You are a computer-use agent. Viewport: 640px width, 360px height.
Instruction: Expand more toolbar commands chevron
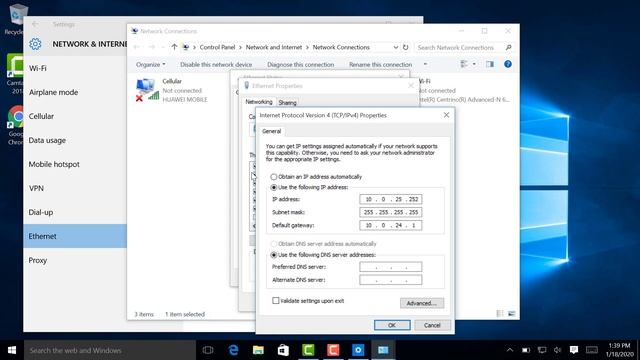[425, 64]
